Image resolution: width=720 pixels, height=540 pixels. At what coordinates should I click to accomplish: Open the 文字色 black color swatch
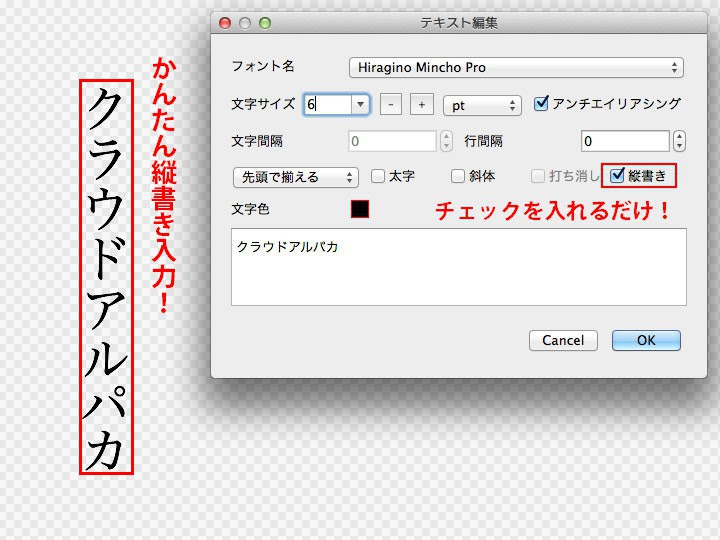pyautogui.click(x=360, y=209)
